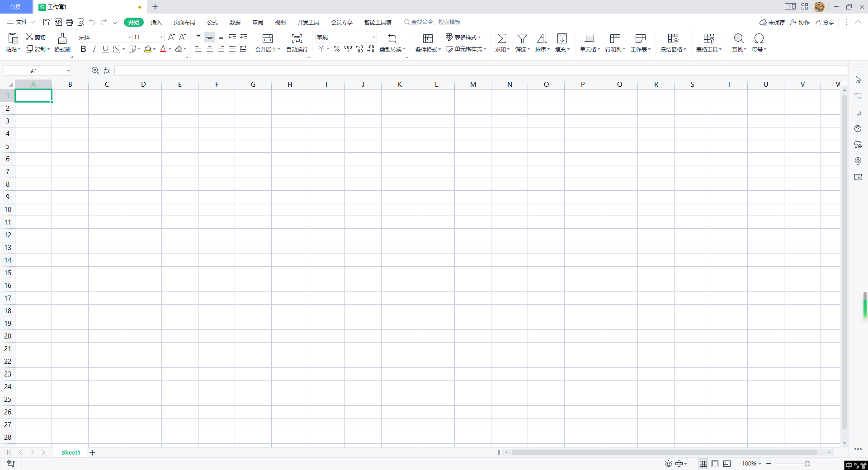Open the selection pane arrow icon in right sidebar
Screen dimensions: 868x470
coord(858,80)
